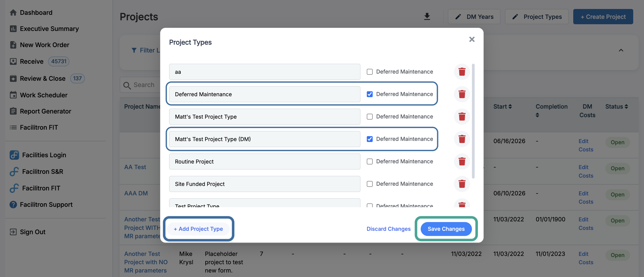Enable Deferred Maintenance for Matt's Test Project Type
The image size is (644, 277).
tap(370, 117)
